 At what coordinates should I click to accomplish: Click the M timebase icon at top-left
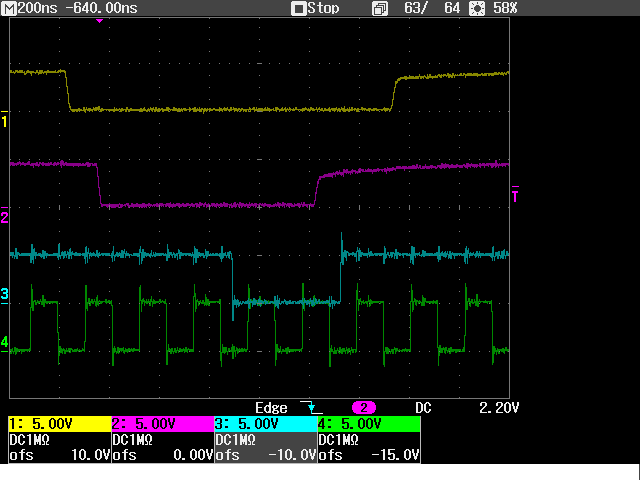click(x=9, y=8)
